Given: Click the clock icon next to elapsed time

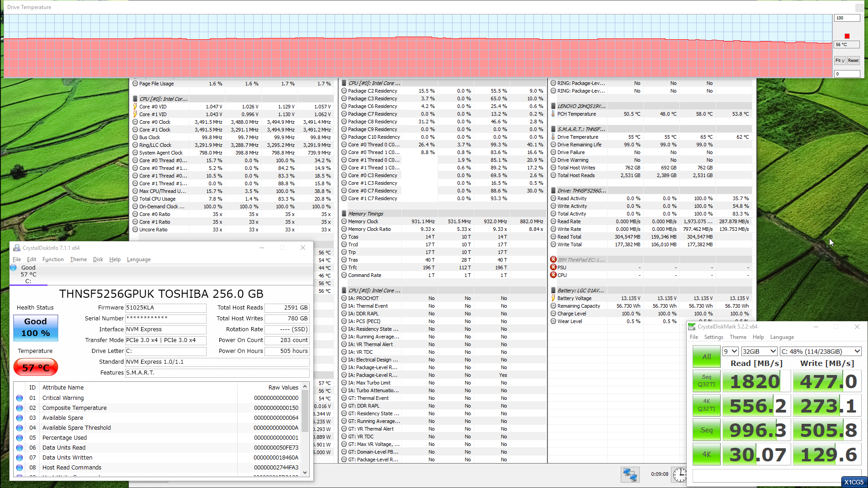Looking at the screenshot, I should tap(679, 474).
